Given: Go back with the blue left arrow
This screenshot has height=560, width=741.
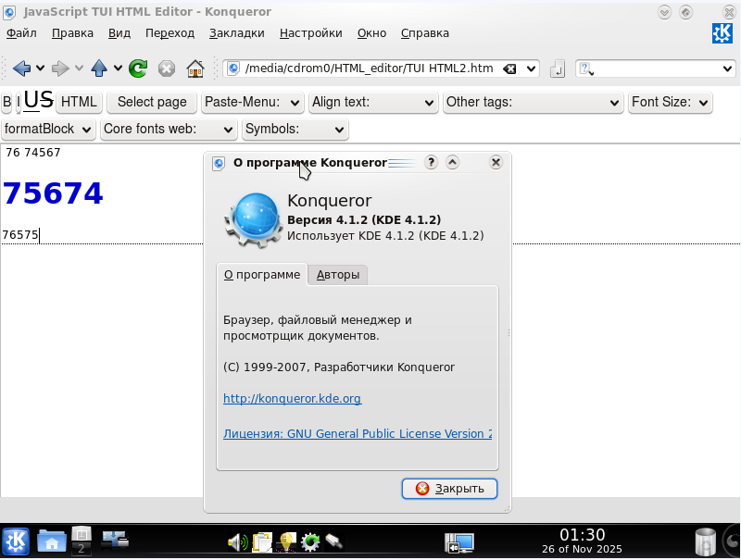Looking at the screenshot, I should tap(21, 68).
